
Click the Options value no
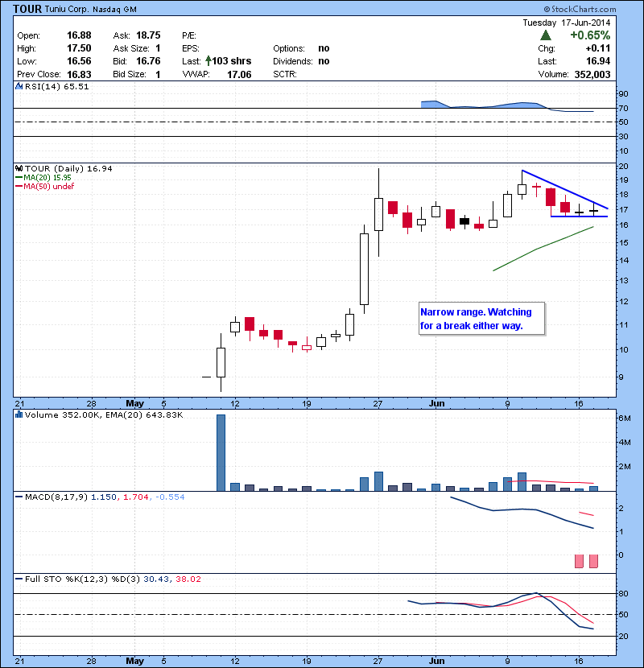pos(324,48)
